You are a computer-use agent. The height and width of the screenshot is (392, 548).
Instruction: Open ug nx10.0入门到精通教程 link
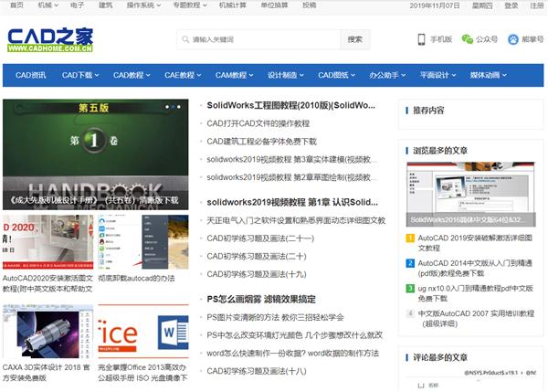pyautogui.click(x=475, y=293)
